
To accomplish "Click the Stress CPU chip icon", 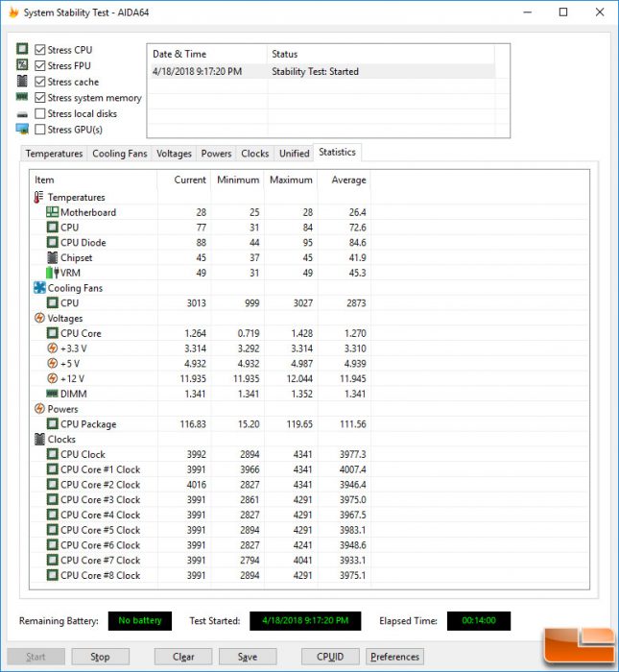I will click(x=22, y=49).
